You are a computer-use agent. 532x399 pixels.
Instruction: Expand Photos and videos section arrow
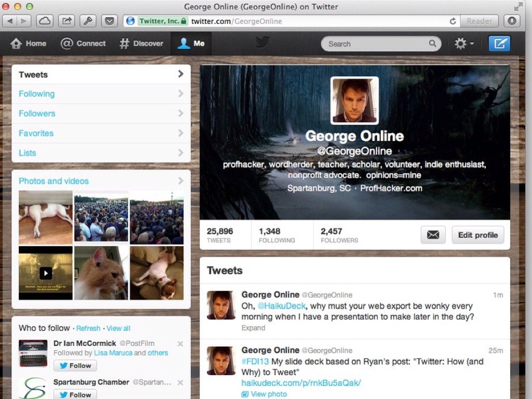point(180,181)
